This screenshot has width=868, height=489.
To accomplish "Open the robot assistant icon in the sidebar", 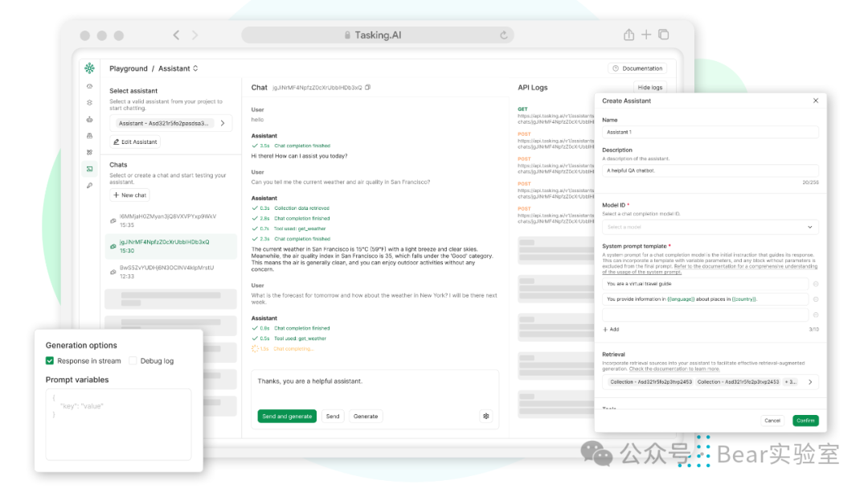I will pos(90,120).
